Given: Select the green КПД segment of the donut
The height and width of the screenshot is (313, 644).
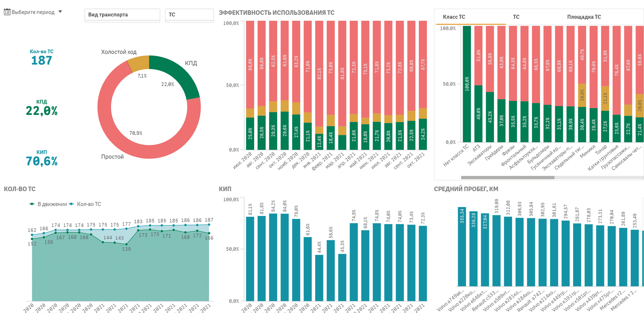Looking at the screenshot, I should coord(177,73).
